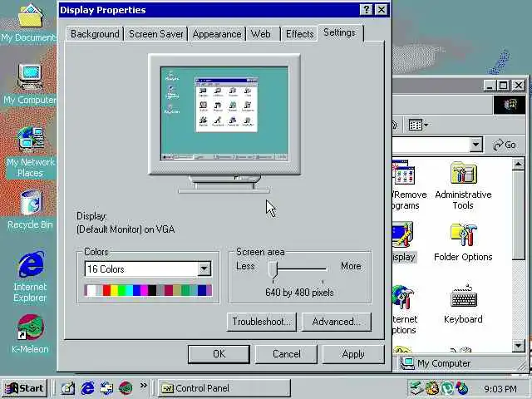The image size is (532, 399).
Task: Click the help question mark button
Action: [366, 10]
